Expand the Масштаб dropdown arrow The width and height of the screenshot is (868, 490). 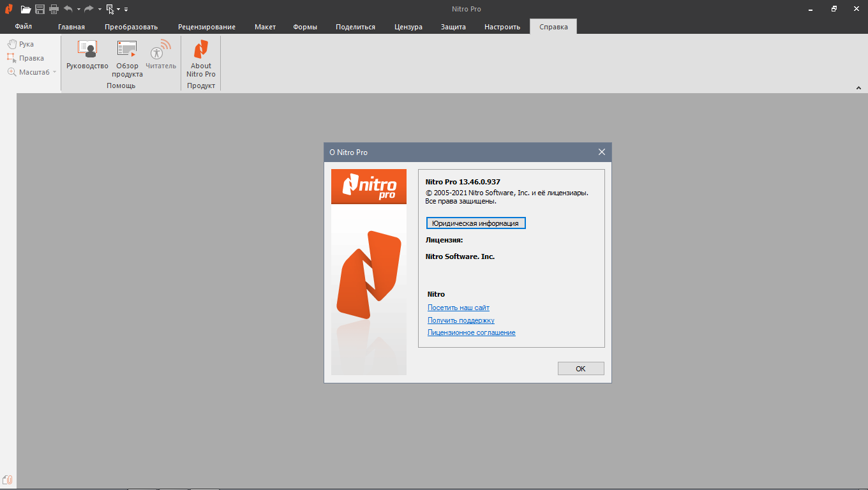(54, 72)
